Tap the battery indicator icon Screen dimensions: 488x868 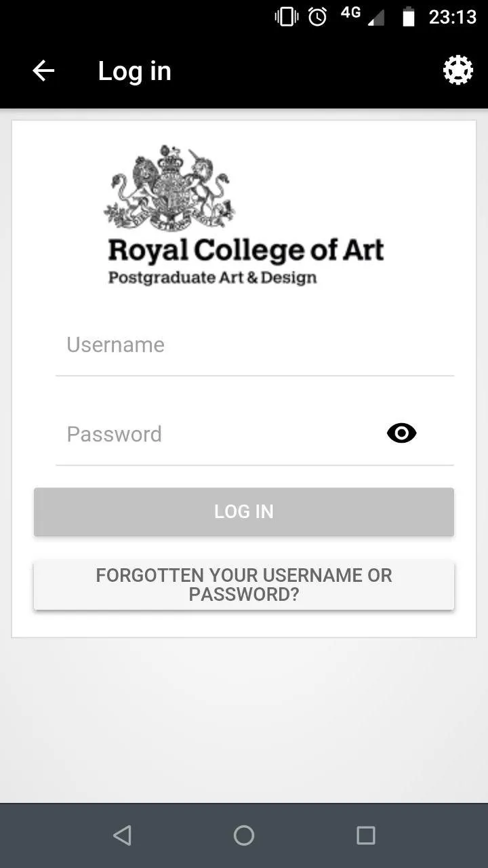click(x=408, y=17)
